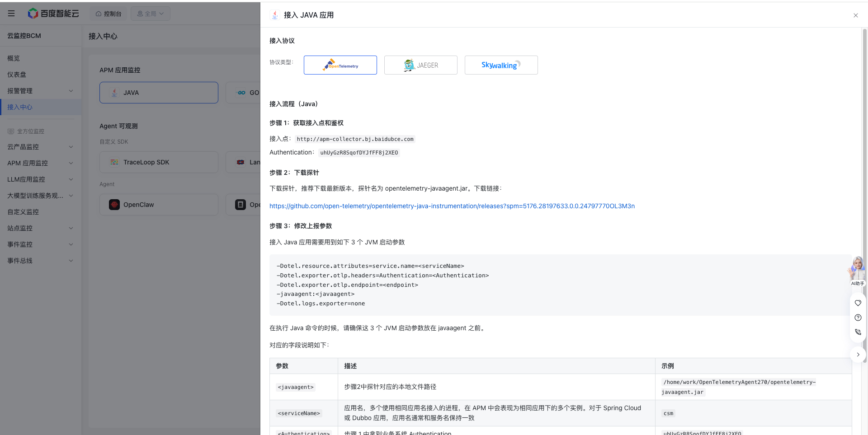The width and height of the screenshot is (868, 435).
Task: Click the 云监控BCM sidebar title
Action: (x=24, y=36)
